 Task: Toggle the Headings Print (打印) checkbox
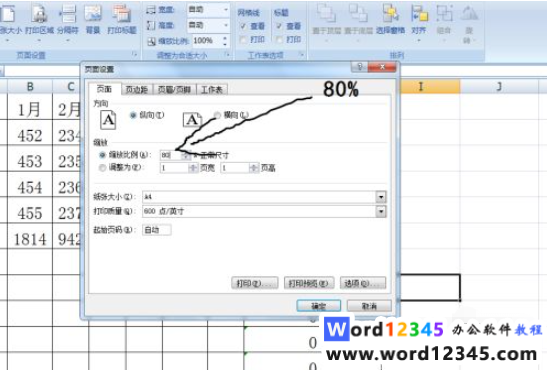pos(279,40)
